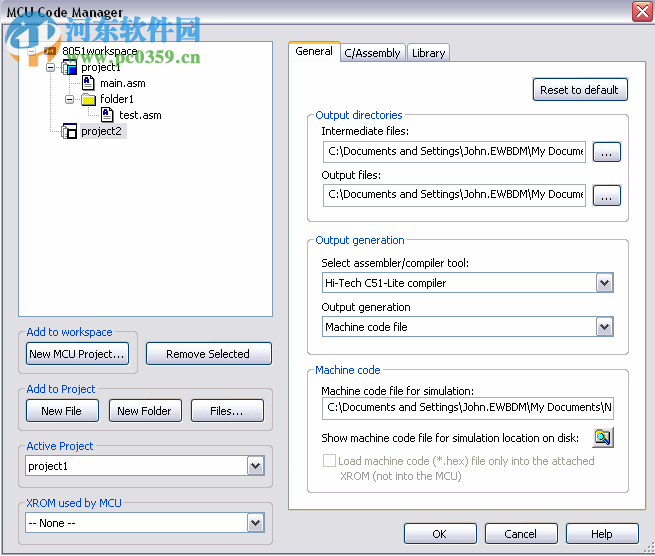The width and height of the screenshot is (655, 556).
Task: Browse for Intermediate files directory
Action: (607, 152)
